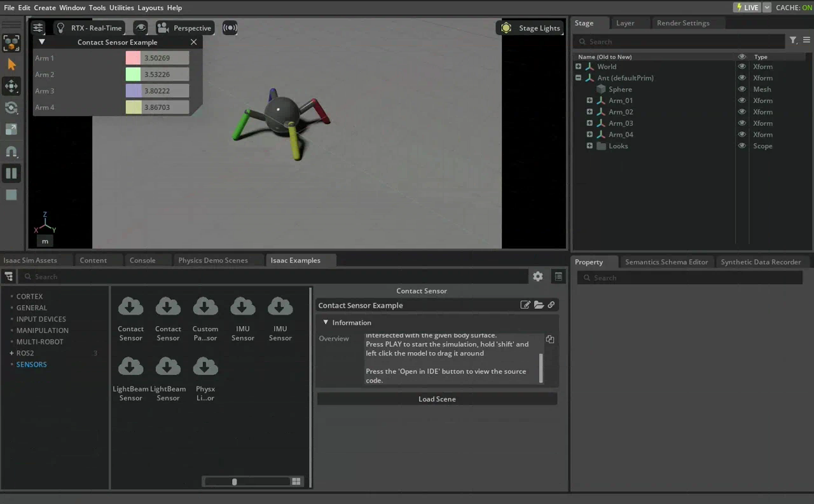Select the Move tool in the viewport toolbar

click(x=11, y=87)
